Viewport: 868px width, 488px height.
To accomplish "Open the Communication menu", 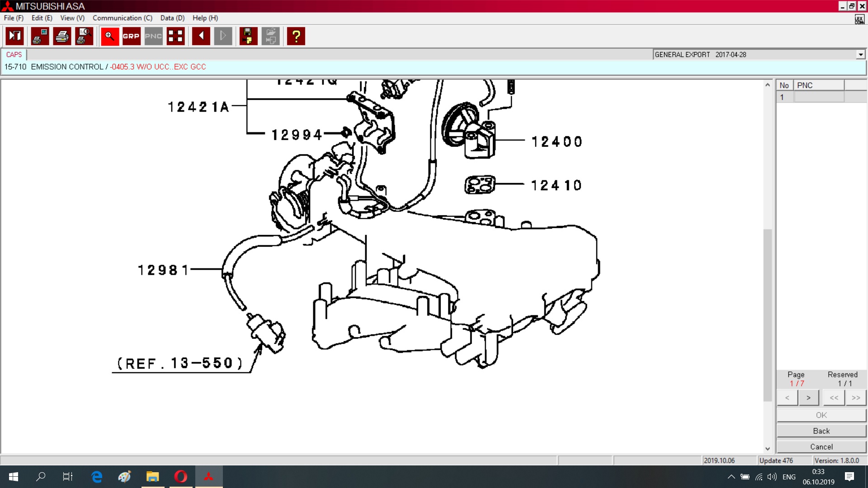I will (122, 18).
